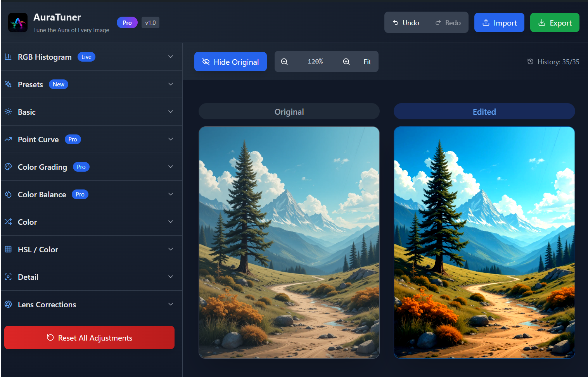Click the Pro badge beside AuraTuner
588x377 pixels.
tap(127, 22)
